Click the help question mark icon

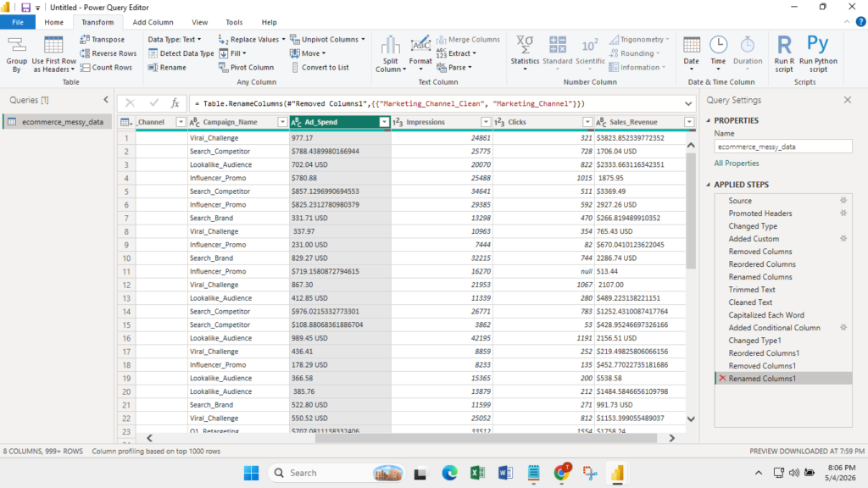click(860, 22)
